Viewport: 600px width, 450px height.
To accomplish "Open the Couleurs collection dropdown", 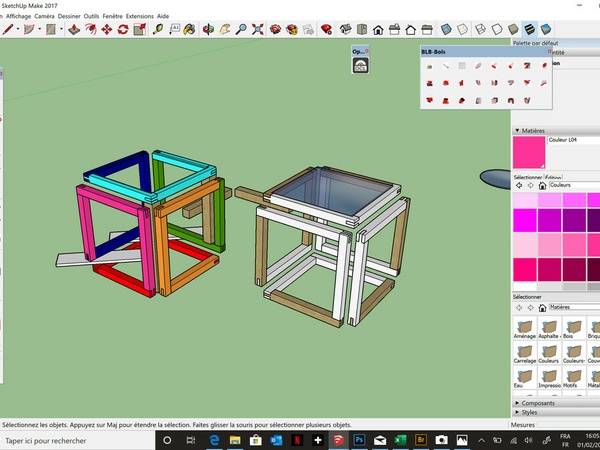I will tap(572, 185).
